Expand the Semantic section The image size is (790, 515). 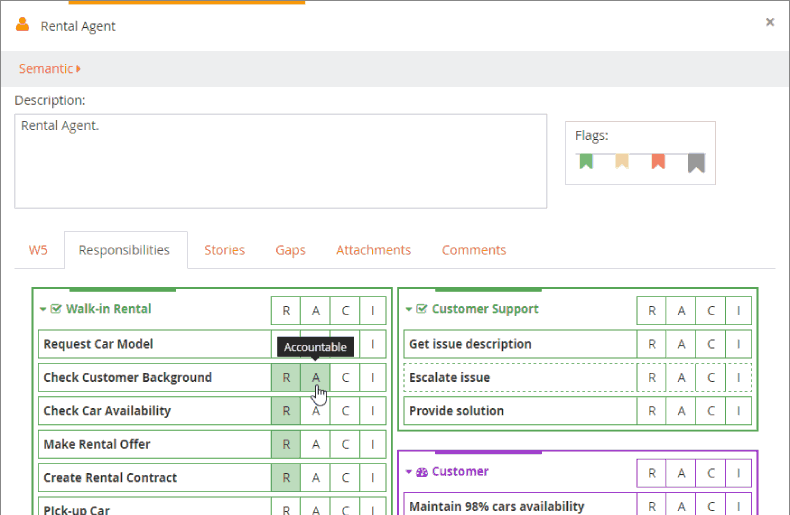click(50, 69)
